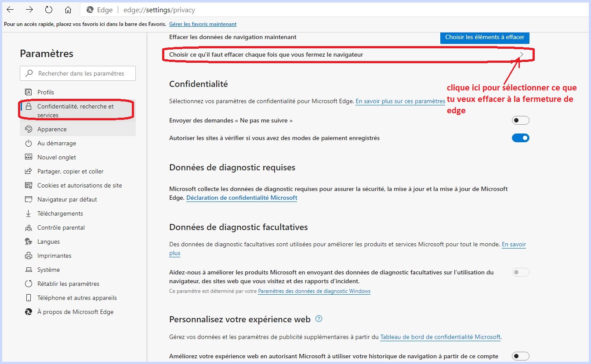
Task: Click the family icon for Contrôle parental
Action: point(29,227)
